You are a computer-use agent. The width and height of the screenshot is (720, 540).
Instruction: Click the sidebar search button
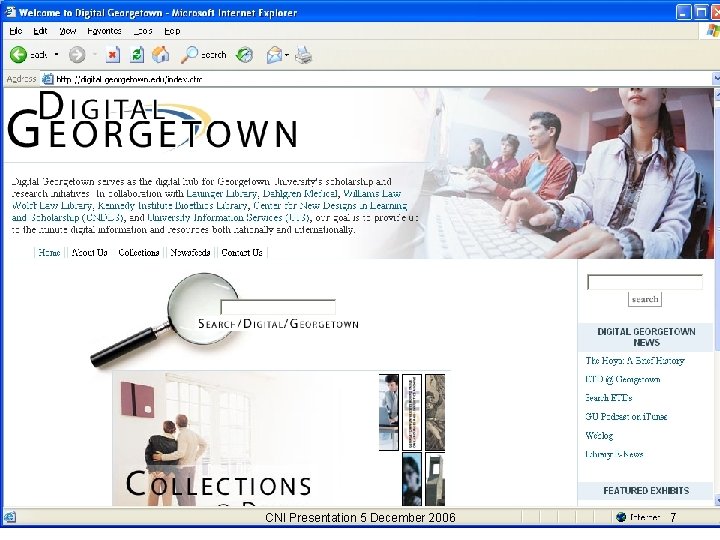[645, 299]
